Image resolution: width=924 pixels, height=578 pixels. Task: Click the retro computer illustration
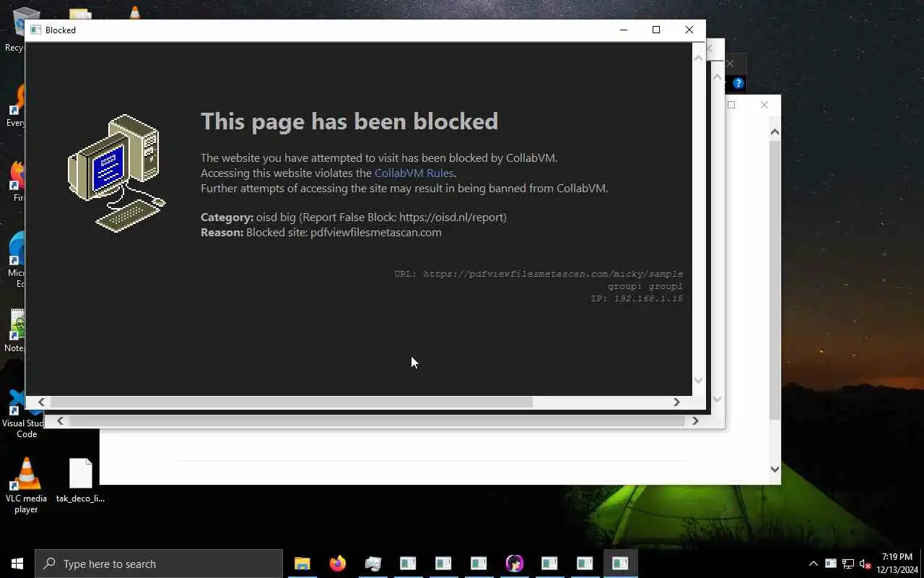point(117,173)
